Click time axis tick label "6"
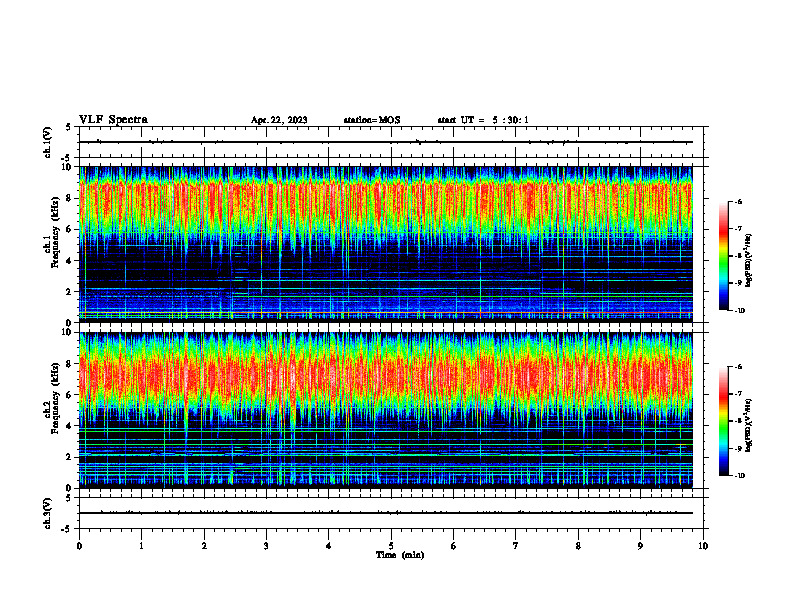Image resolution: width=792 pixels, height=612 pixels. click(454, 546)
